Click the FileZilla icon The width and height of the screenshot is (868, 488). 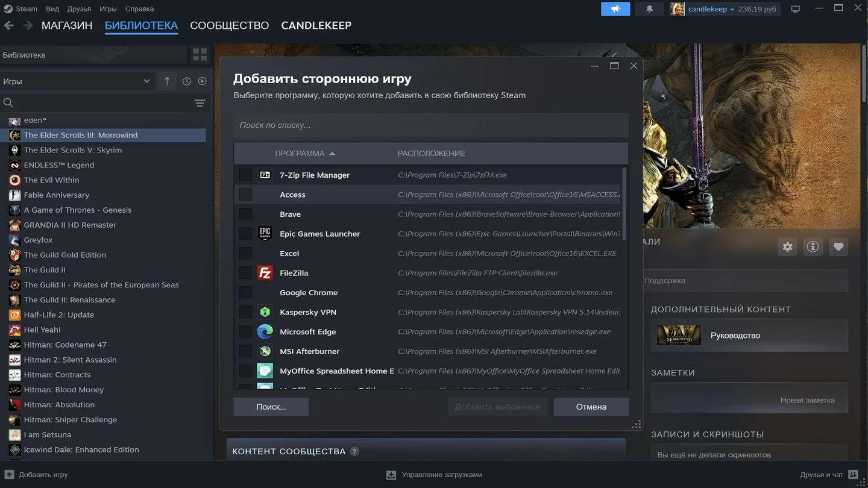pyautogui.click(x=265, y=273)
